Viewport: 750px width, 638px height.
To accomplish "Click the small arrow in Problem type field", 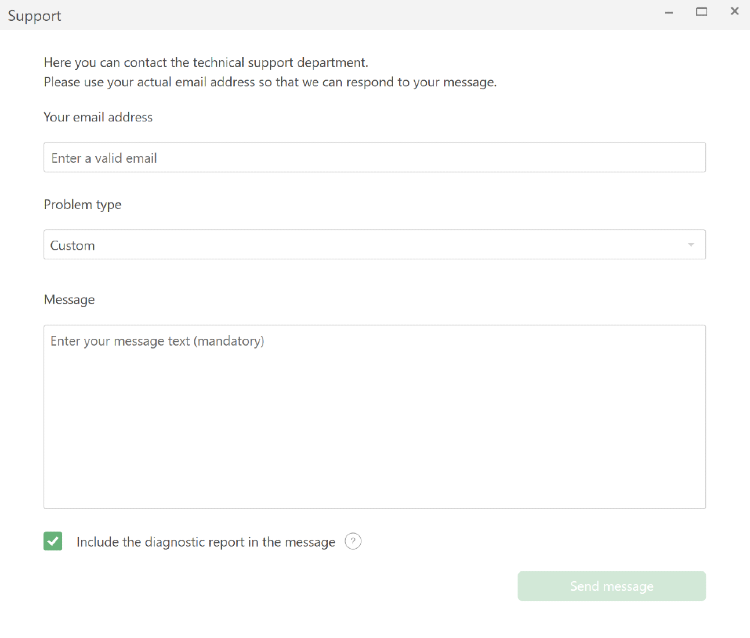I will tap(691, 245).
